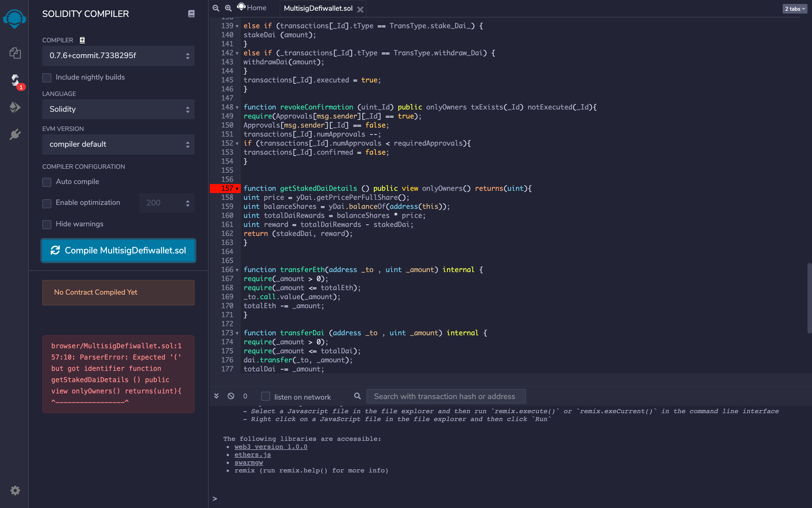Open the Remix home logo icon
Image resolution: width=812 pixels, height=508 pixels.
click(14, 19)
